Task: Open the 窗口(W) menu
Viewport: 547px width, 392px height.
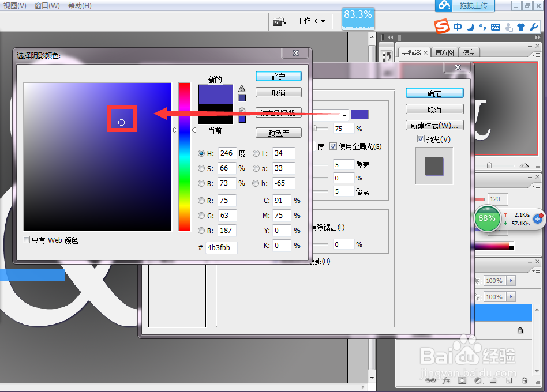Action: (47, 6)
